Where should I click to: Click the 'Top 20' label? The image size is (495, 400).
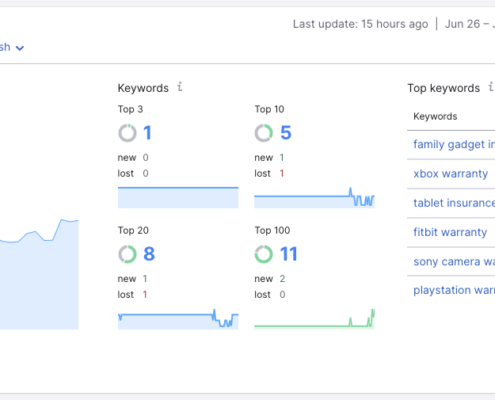(x=133, y=230)
